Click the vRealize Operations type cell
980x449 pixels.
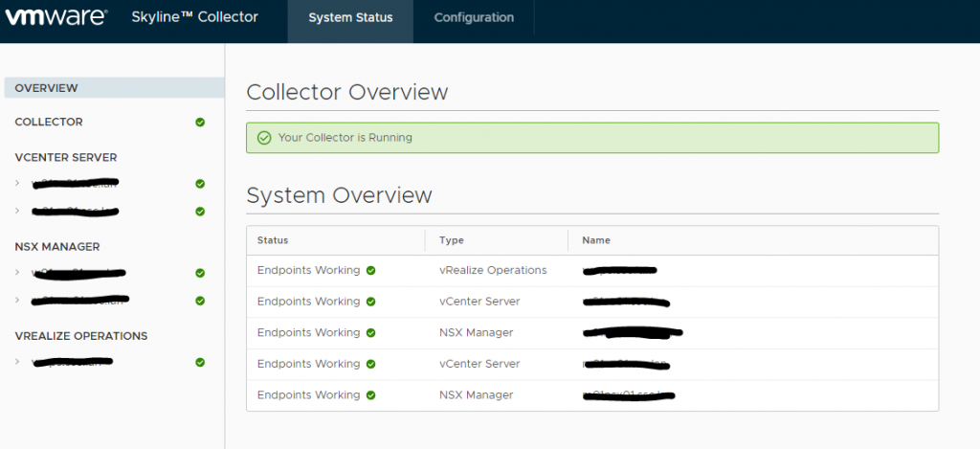493,270
